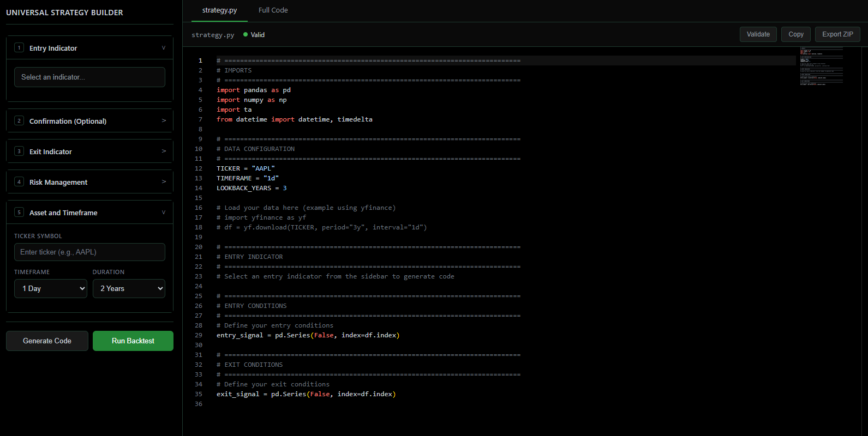This screenshot has width=868, height=436.
Task: Click step number 4 badge for Risk Management
Action: (x=19, y=181)
